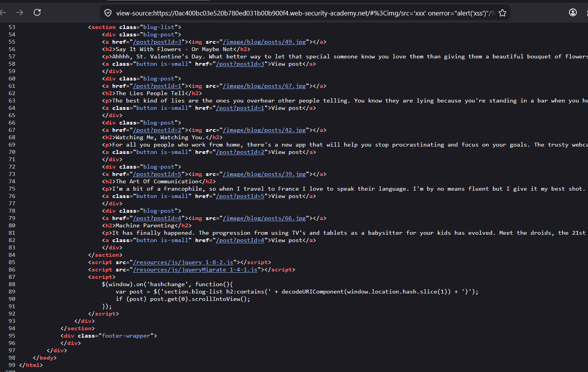Viewport: 588px width, 372px height.
Task: Open the /post?postId=3 link on line 55
Action: click(157, 42)
